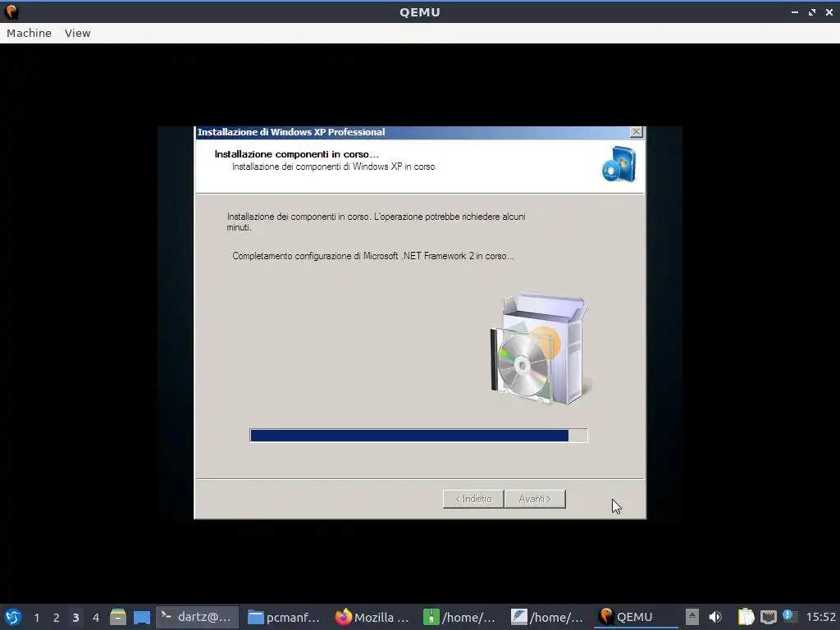The height and width of the screenshot is (630, 840).
Task: Switch to workspace 4
Action: 96,618
